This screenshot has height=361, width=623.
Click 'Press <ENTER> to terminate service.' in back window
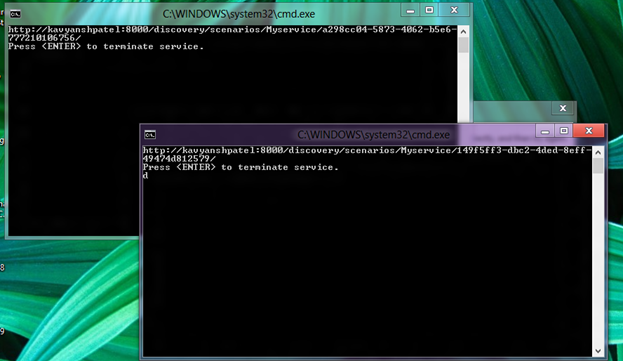(x=106, y=46)
